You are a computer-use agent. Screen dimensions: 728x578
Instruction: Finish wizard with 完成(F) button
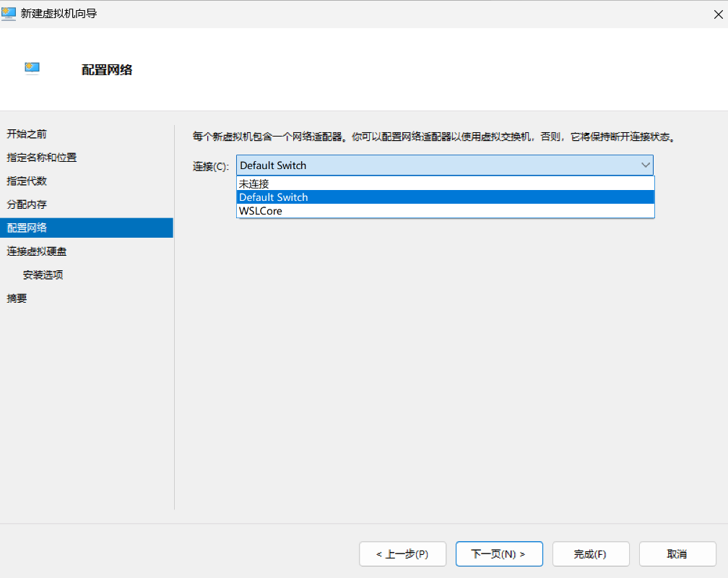[x=591, y=554]
